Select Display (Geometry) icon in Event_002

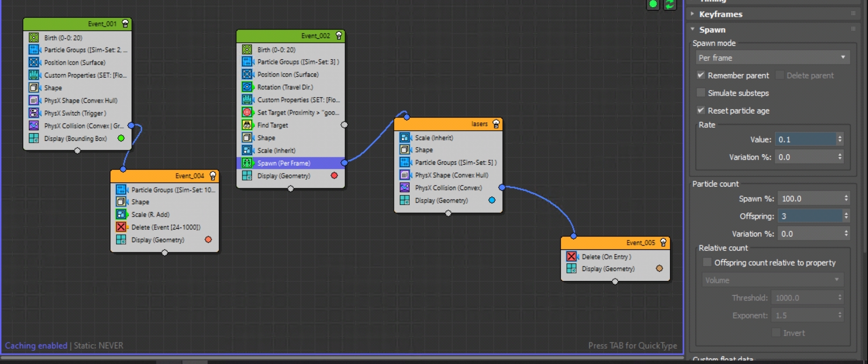point(247,176)
